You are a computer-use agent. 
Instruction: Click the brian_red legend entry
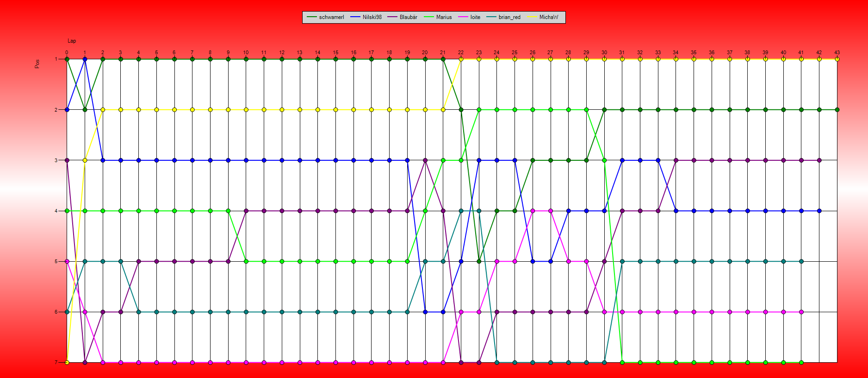click(503, 17)
